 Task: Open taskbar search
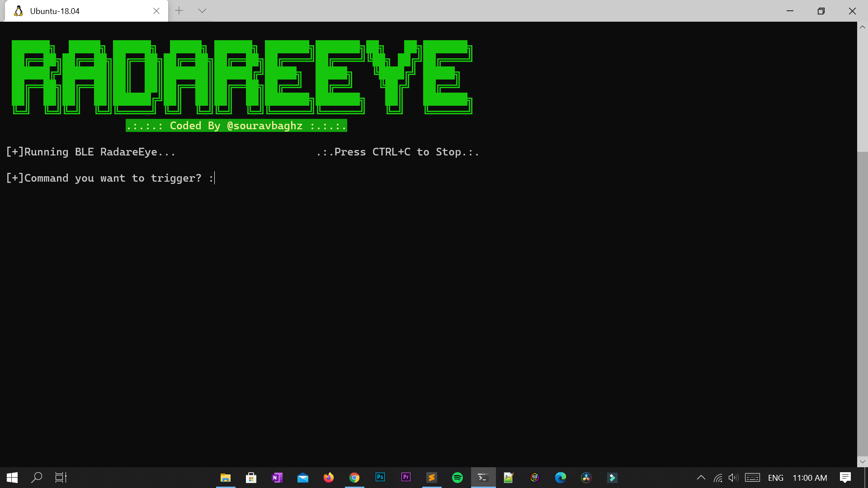[37, 478]
